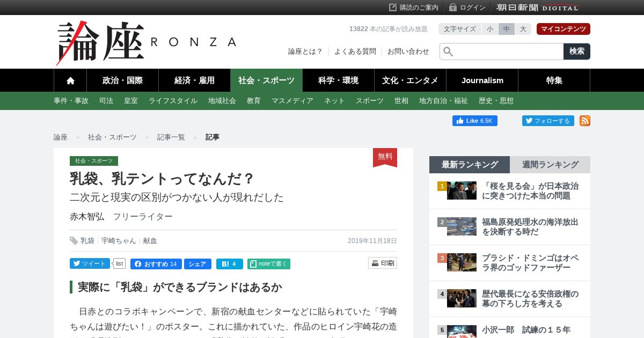The image size is (644, 338).
Task: Open Journalism menu
Action: point(482,80)
